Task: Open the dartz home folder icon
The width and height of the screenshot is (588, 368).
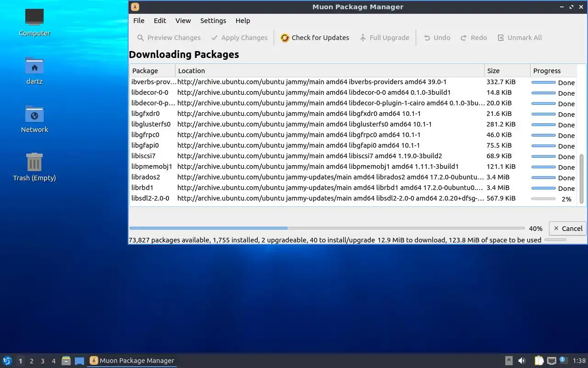Action: [x=34, y=70]
